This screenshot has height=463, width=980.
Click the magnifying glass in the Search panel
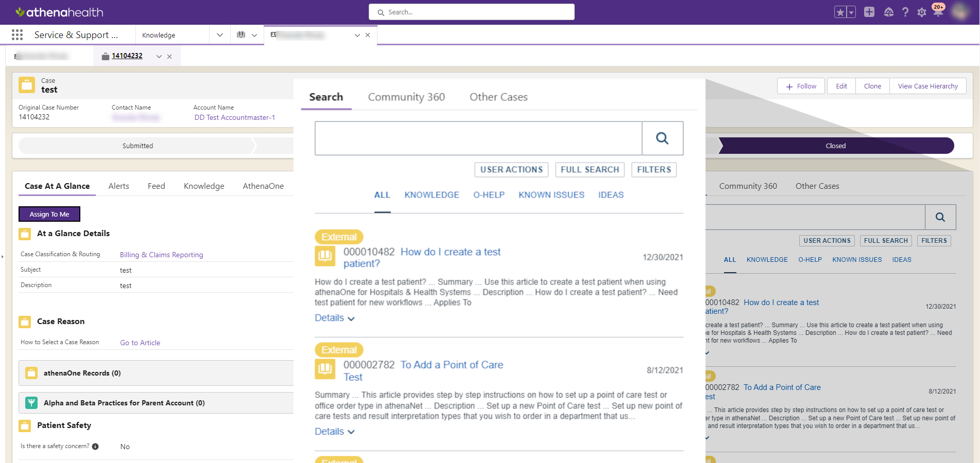click(x=662, y=138)
